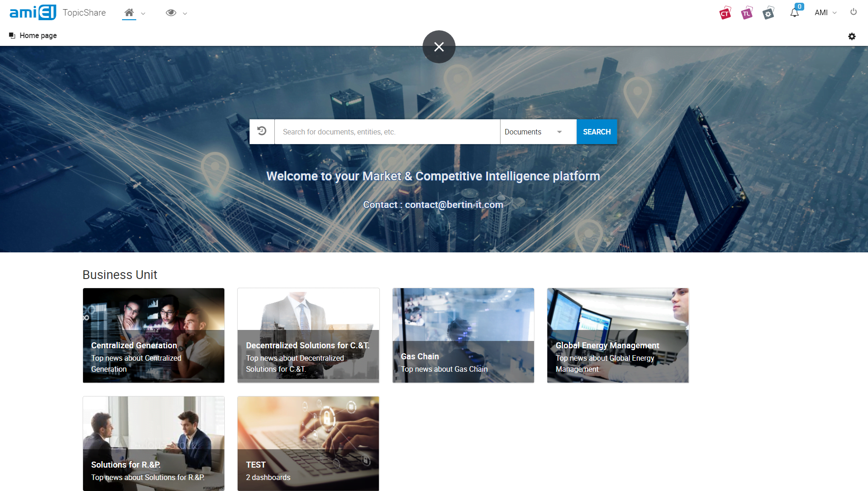Open the AMI user menu
Viewport: 868px width, 491px height.
pos(825,13)
